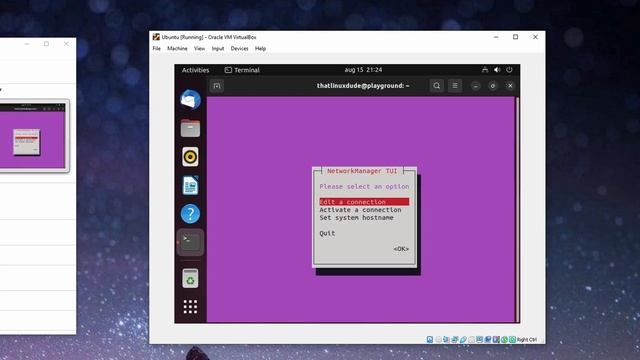Launch Rhythmbox from the dock
Image resolution: width=640 pixels, height=360 pixels.
pyautogui.click(x=190, y=157)
